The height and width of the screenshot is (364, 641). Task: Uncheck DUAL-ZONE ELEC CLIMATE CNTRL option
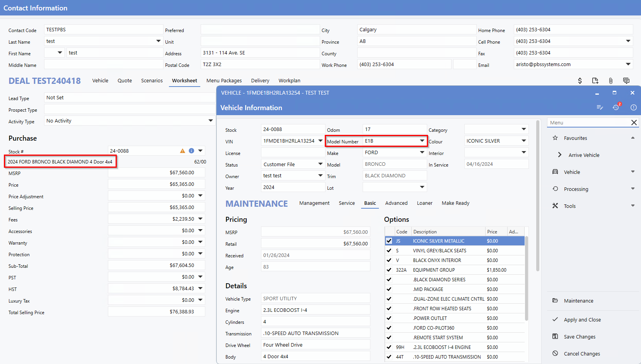tap(389, 299)
